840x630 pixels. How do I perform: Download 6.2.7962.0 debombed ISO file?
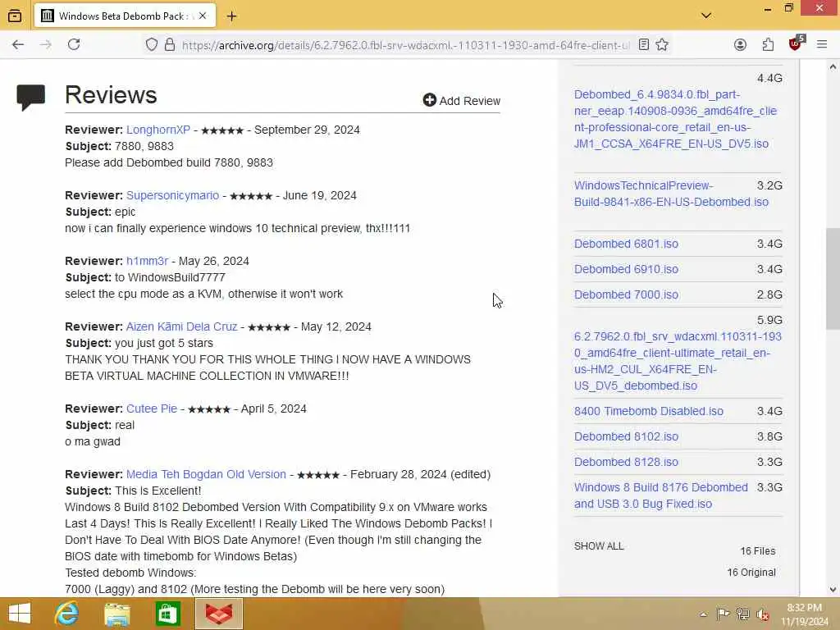tap(678, 361)
